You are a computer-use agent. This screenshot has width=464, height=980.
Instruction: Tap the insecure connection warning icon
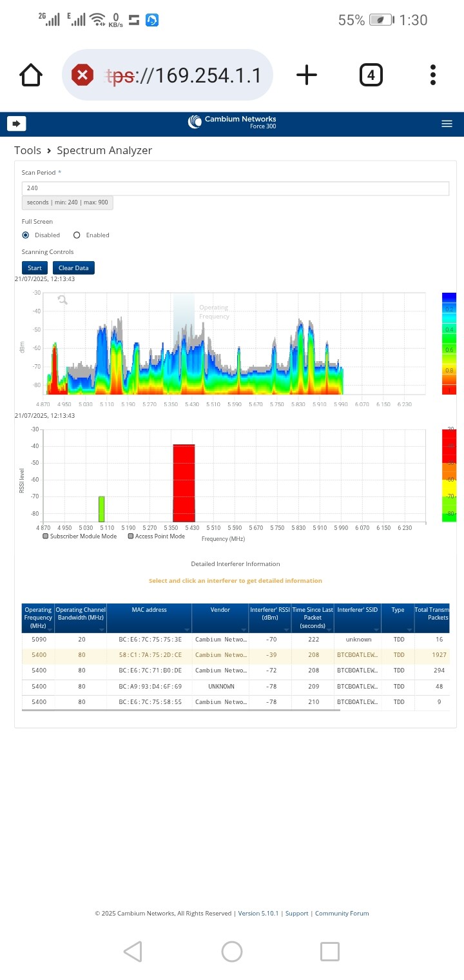82,75
